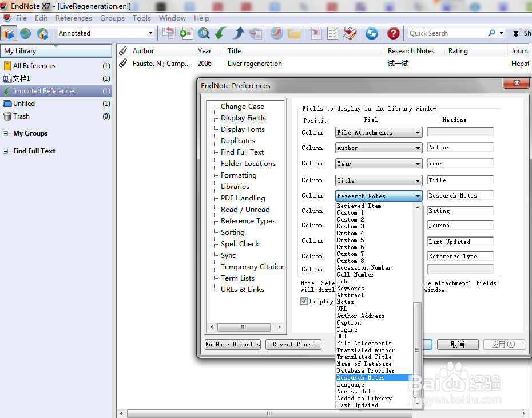The height and width of the screenshot is (418, 532).
Task: Toggle the Display checkbox in Preferences
Action: tap(304, 301)
